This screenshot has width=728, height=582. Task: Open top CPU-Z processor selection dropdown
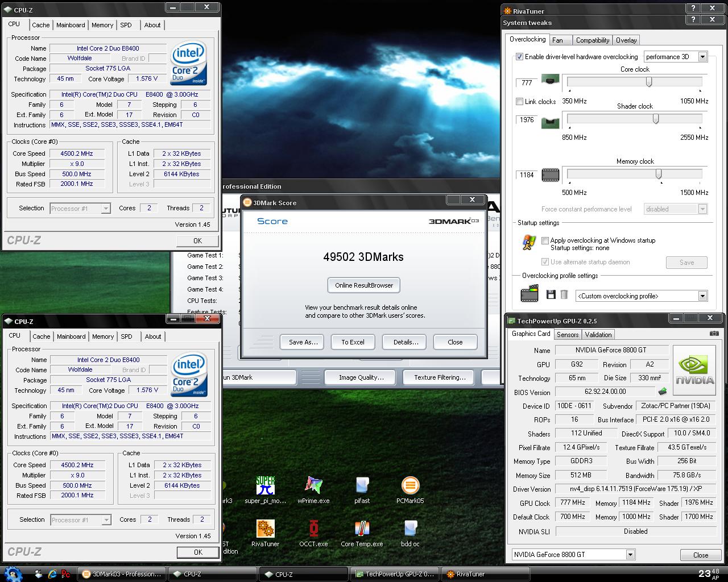[x=105, y=209]
